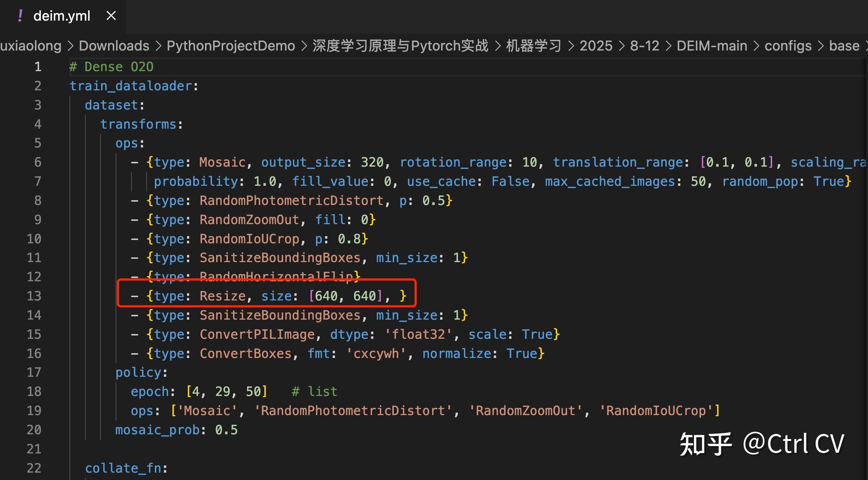Click the Mosaic type value
The height and width of the screenshot is (480, 868).
[222, 162]
